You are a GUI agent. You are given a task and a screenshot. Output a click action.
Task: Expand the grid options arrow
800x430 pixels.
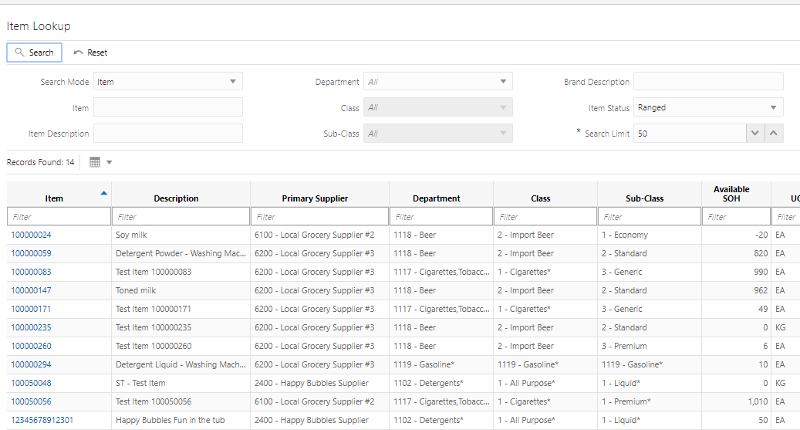tap(109, 162)
